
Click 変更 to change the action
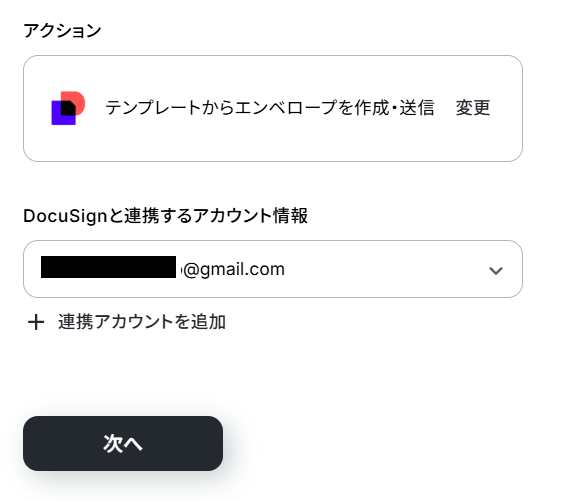(473, 108)
